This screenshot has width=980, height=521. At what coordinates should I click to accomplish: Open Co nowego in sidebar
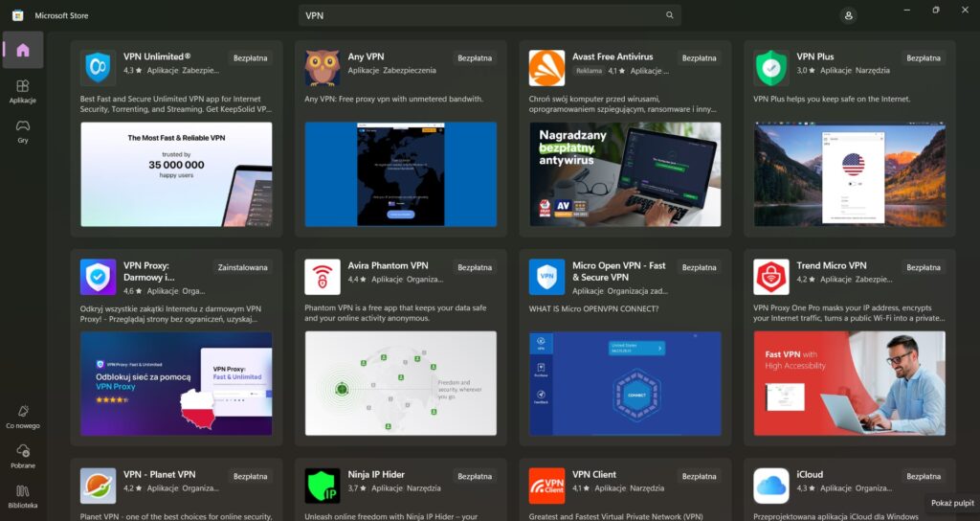pos(23,417)
